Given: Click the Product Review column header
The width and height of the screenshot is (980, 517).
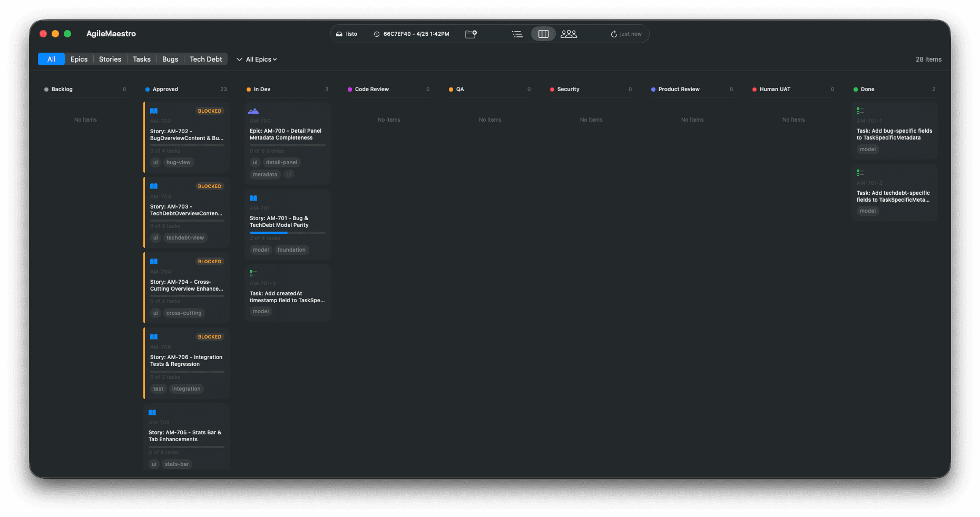Looking at the screenshot, I should (x=692, y=90).
